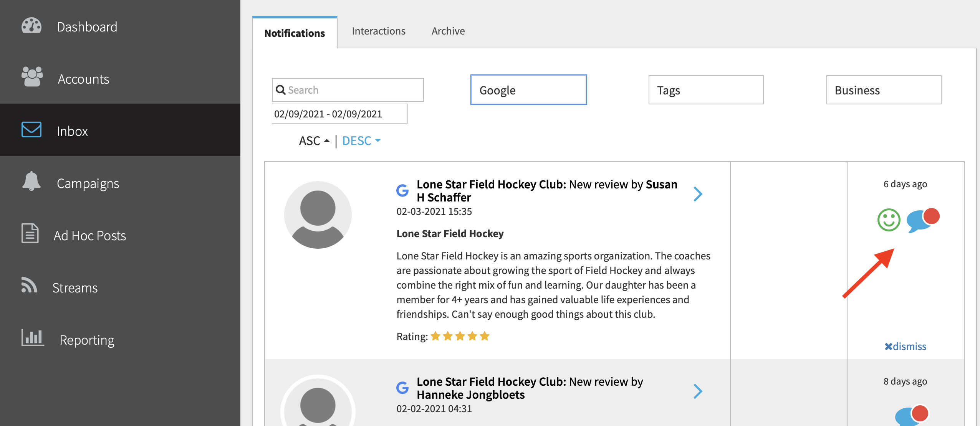Open Streams using the RSS icon
This screenshot has height=426, width=980.
click(x=29, y=285)
